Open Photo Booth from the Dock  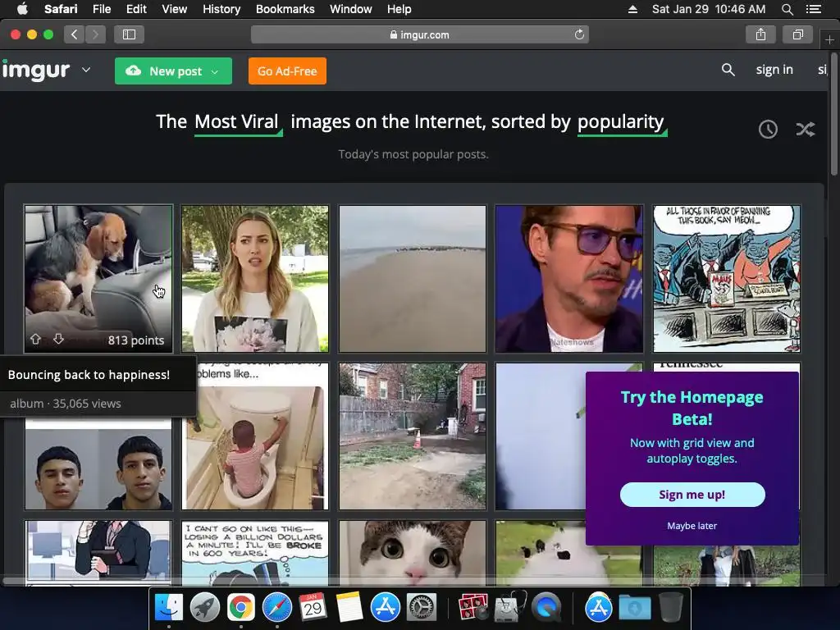coord(472,608)
